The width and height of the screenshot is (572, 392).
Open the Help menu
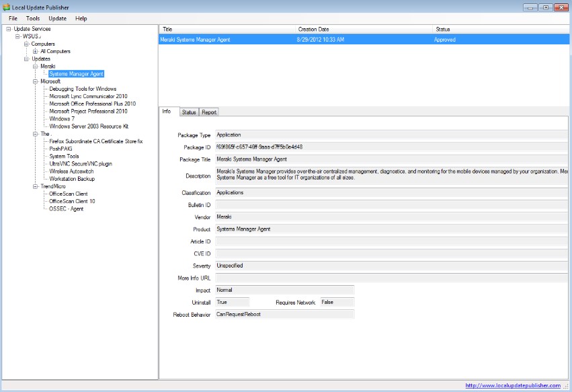pyautogui.click(x=80, y=18)
